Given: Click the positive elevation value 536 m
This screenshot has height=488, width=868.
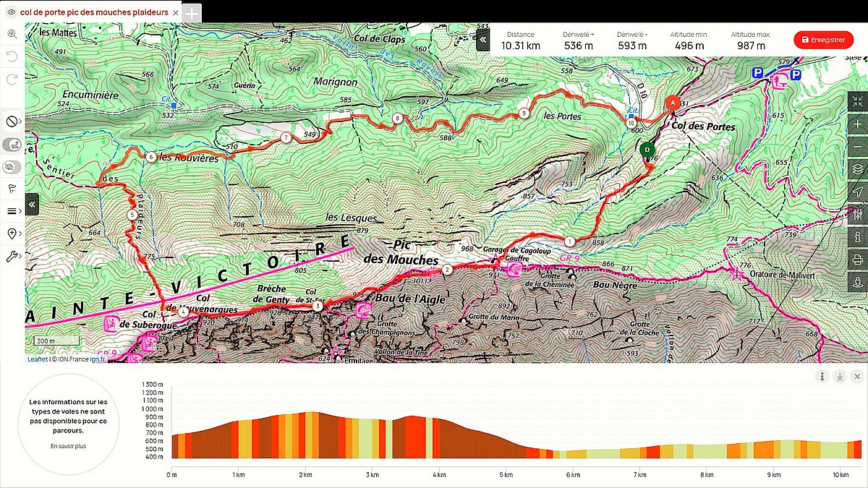Looking at the screenshot, I should pyautogui.click(x=578, y=46).
